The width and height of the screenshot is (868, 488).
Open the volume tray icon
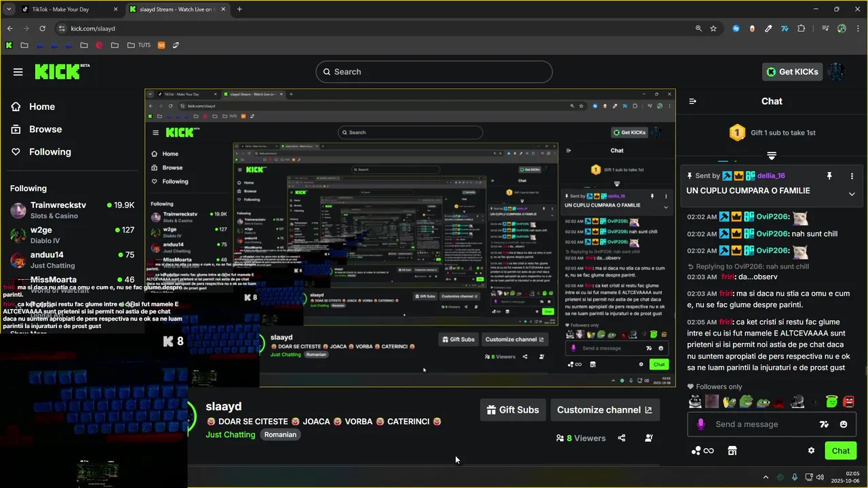pos(820,477)
